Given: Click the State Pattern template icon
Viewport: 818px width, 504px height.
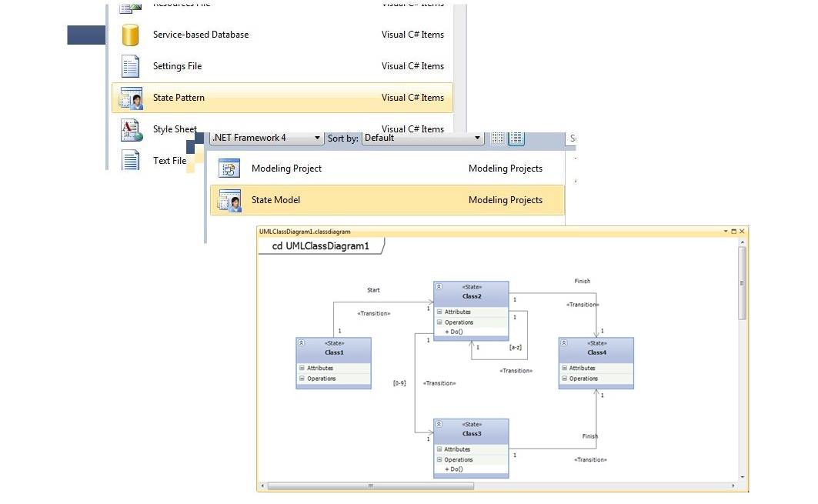Looking at the screenshot, I should tap(130, 98).
